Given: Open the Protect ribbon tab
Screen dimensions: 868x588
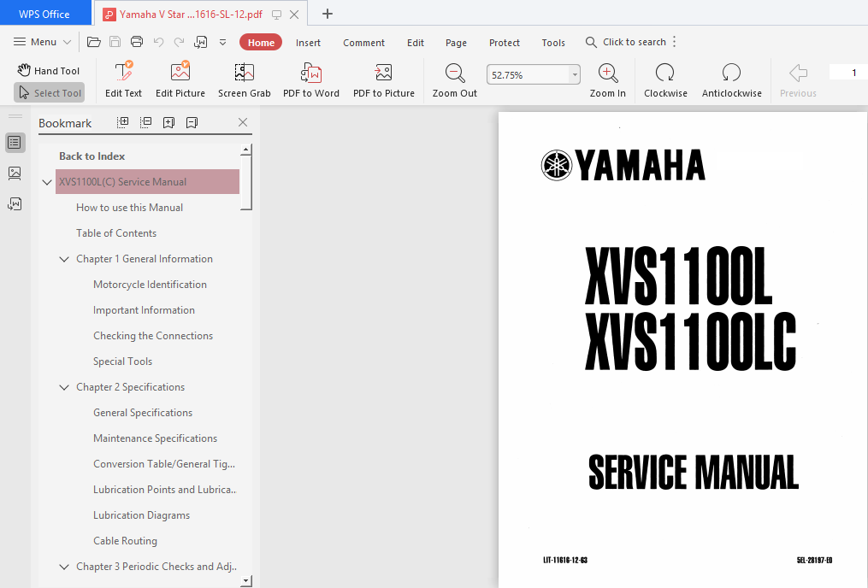Looking at the screenshot, I should (x=505, y=43).
